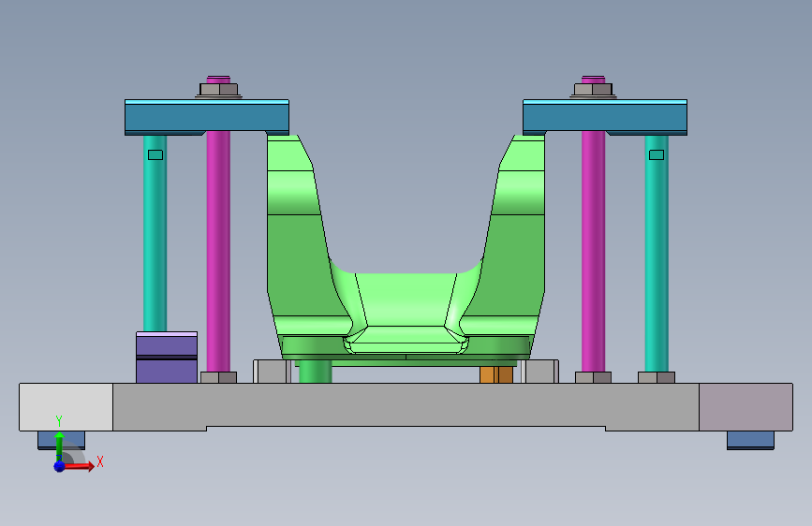Select the right teal support post
The image size is (812, 526).
coord(657,254)
